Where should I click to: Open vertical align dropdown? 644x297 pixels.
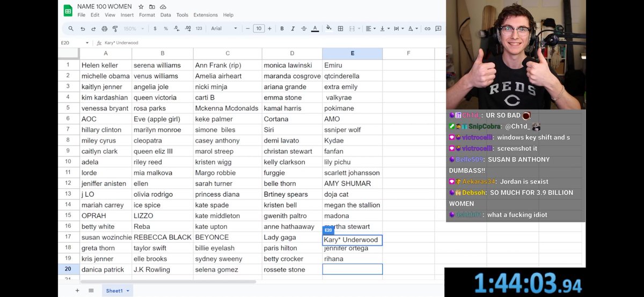[x=385, y=28]
